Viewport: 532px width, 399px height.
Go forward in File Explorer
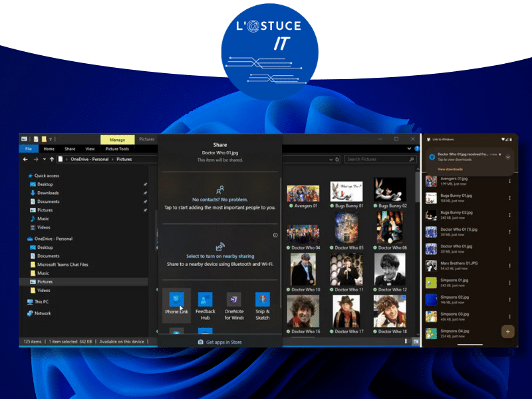[36, 159]
